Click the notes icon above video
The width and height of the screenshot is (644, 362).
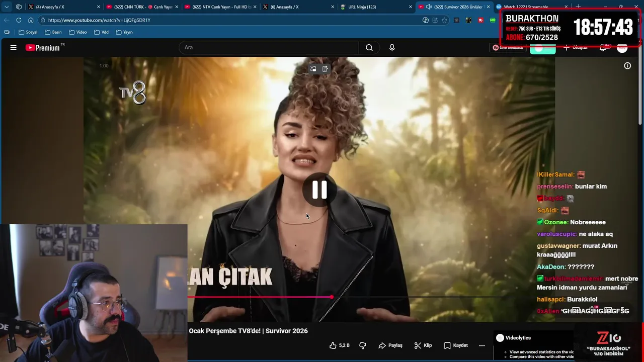click(x=325, y=69)
